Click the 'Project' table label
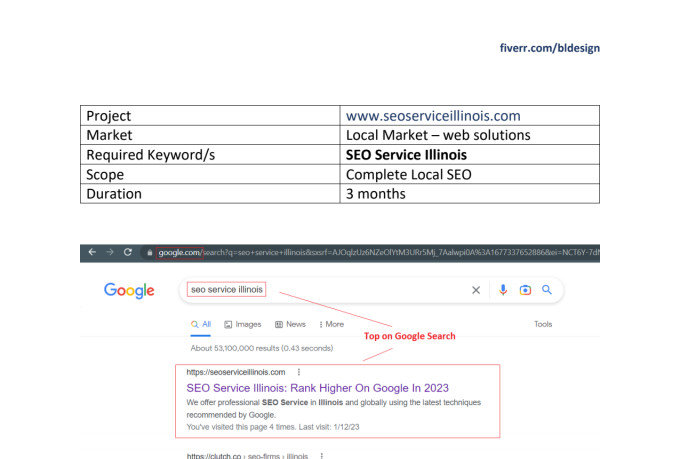Image resolution: width=680 pixels, height=459 pixels. tap(108, 116)
